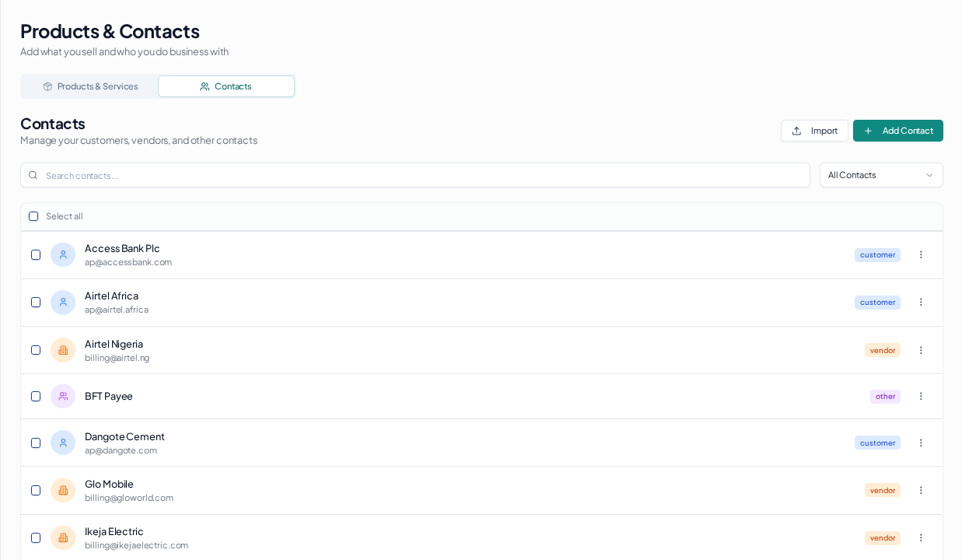The width and height of the screenshot is (962, 560).
Task: Check the box for Access Bank Plc
Action: tap(36, 255)
